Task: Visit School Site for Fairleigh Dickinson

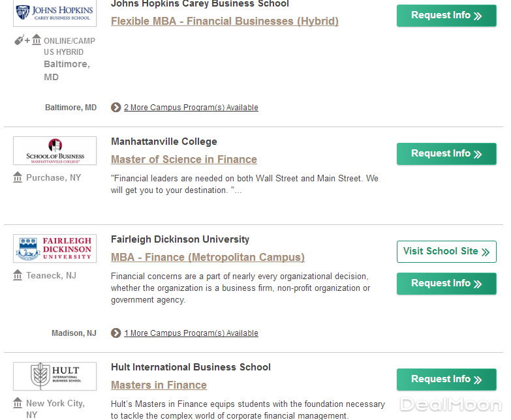Action: pos(446,252)
